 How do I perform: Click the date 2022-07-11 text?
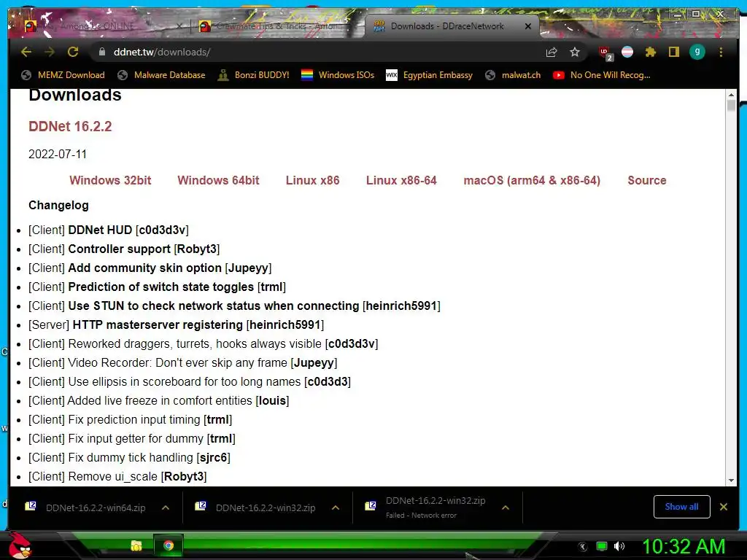point(58,155)
